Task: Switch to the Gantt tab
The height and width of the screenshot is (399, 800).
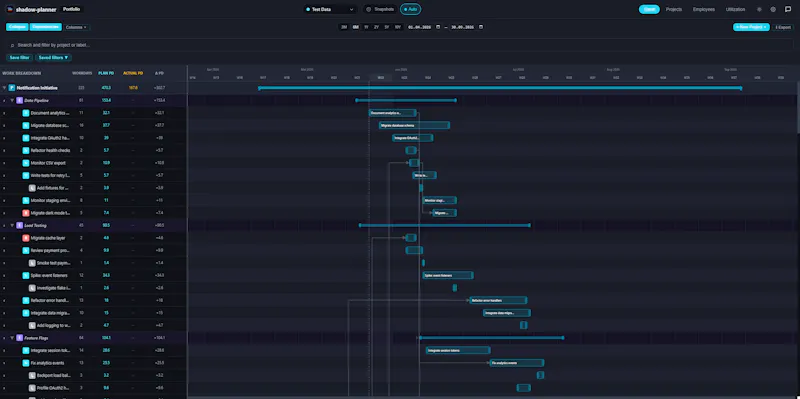Action: click(x=649, y=9)
